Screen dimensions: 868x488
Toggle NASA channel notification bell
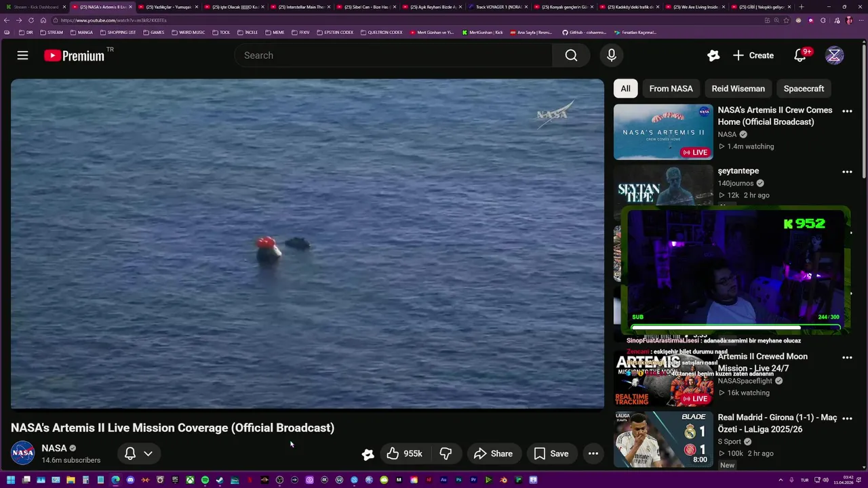130,453
